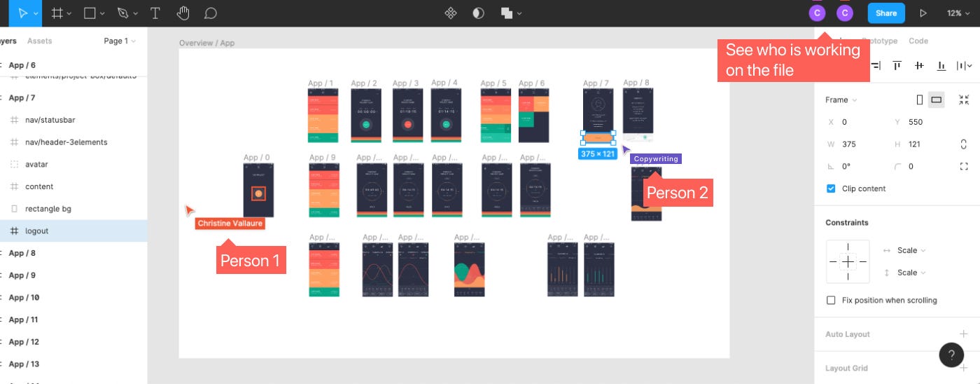Select the App / 8 layer
Image resolution: width=980 pixels, height=384 pixels.
point(73,253)
